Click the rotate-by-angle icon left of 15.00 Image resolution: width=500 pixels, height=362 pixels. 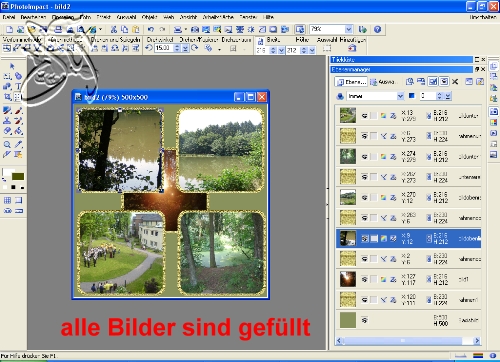pyautogui.click(x=149, y=48)
